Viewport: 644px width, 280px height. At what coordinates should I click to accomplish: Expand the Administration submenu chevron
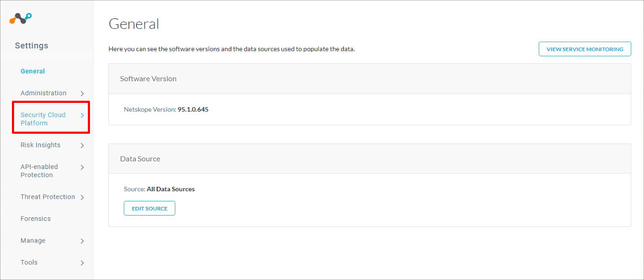tap(82, 94)
